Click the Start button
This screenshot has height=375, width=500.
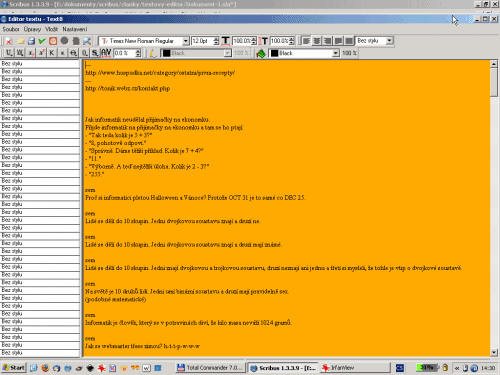point(13,368)
